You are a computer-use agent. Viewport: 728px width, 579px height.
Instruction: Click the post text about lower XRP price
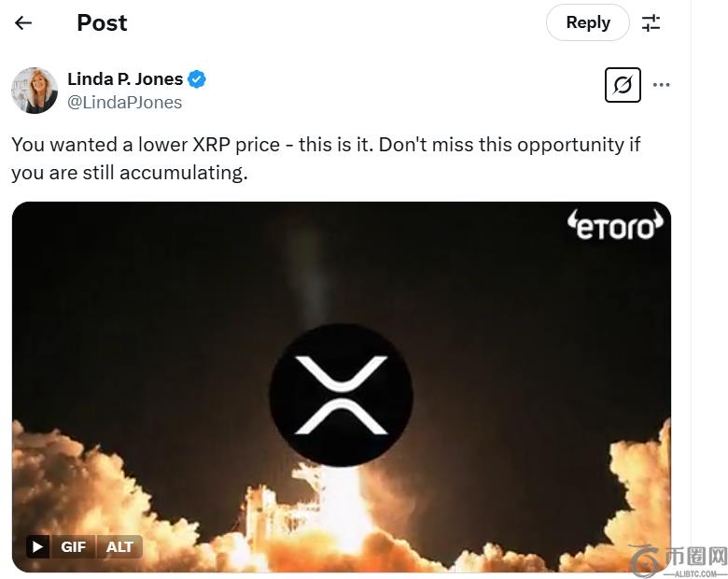pos(326,158)
